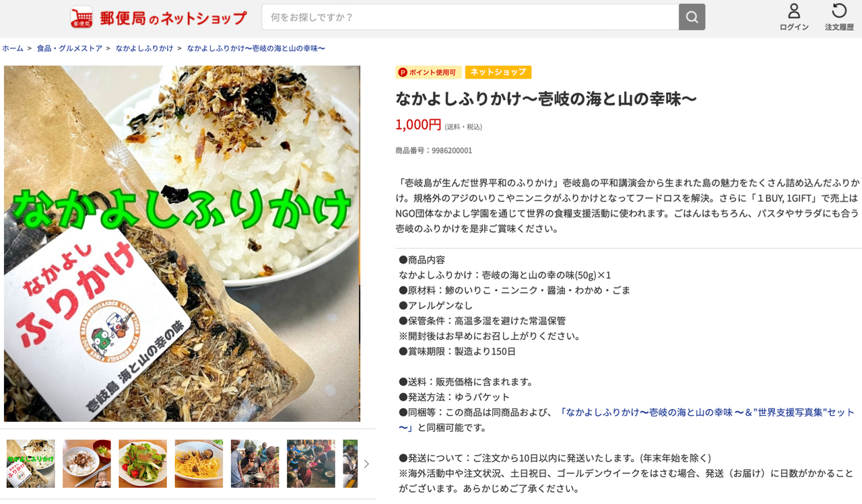Go to ホーム breadcrumb
862x504 pixels.
pos(13,48)
